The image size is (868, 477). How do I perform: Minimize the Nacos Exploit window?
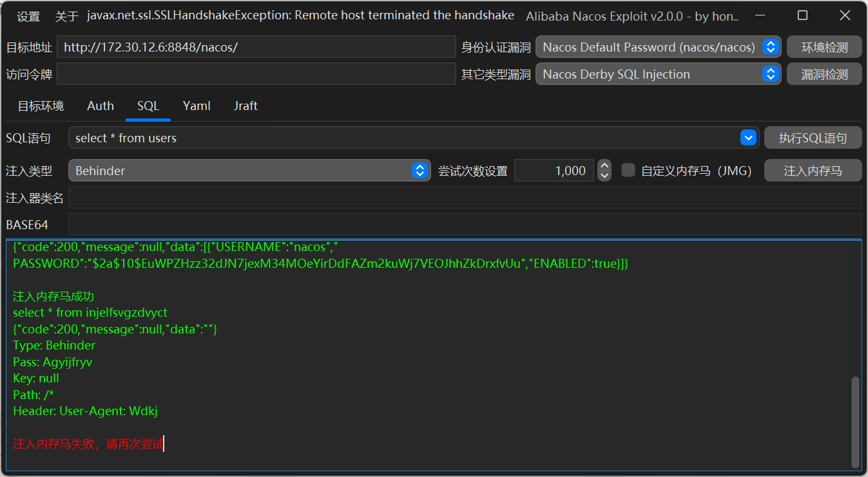760,15
